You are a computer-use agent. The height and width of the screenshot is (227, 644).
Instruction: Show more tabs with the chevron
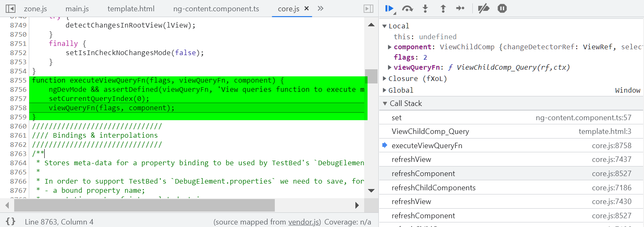320,8
